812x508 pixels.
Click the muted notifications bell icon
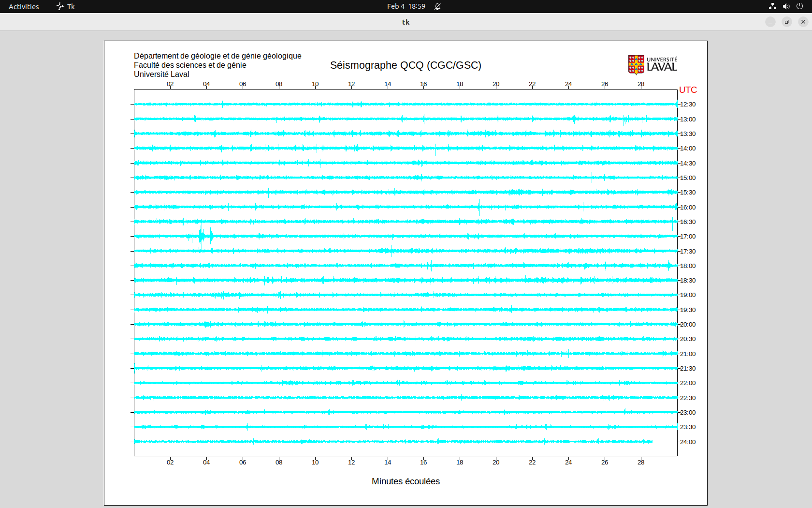click(x=437, y=6)
